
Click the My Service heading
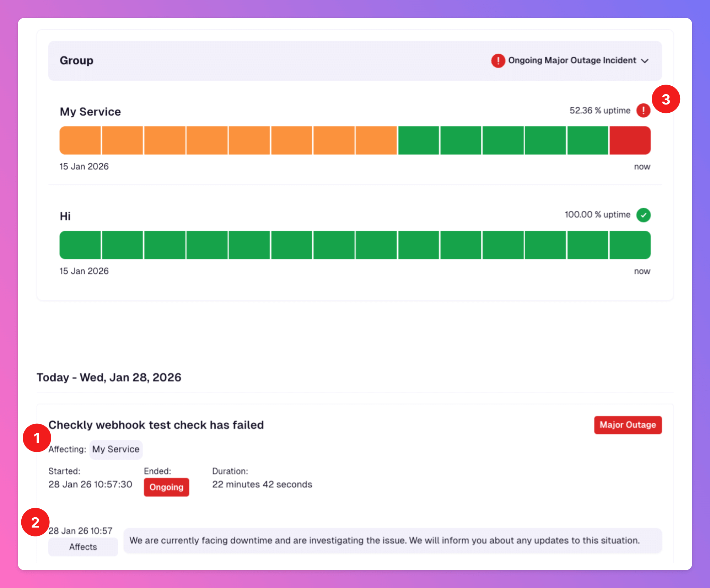click(x=90, y=112)
